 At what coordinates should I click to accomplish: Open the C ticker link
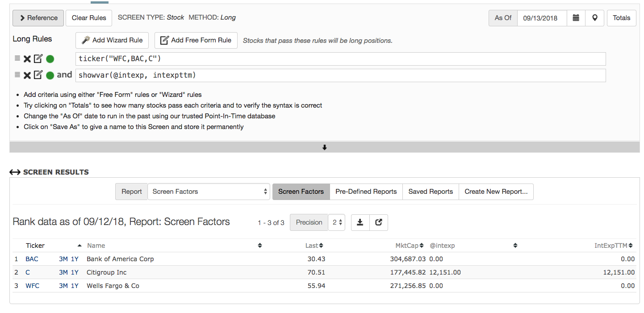[x=28, y=272]
